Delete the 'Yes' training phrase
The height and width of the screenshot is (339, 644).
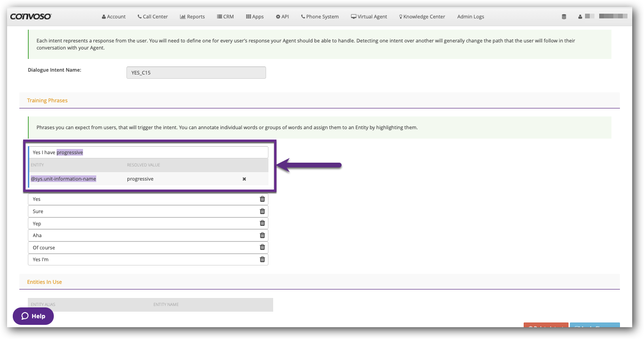point(262,199)
